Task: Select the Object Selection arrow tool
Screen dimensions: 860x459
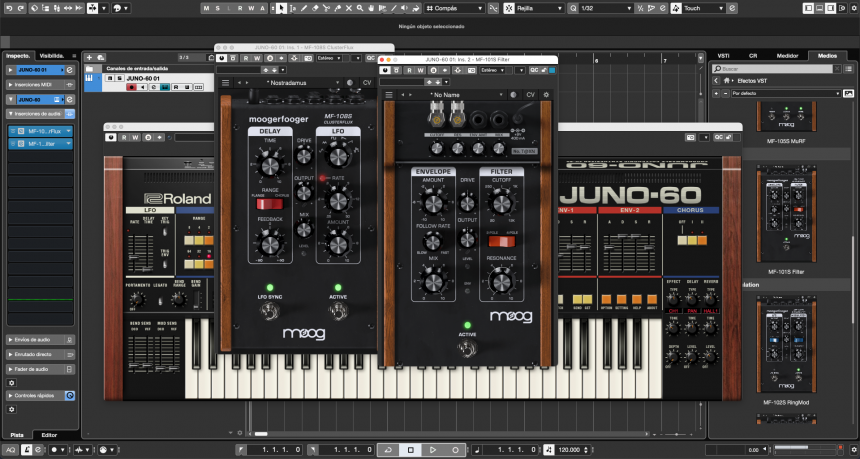Action: 281,8
